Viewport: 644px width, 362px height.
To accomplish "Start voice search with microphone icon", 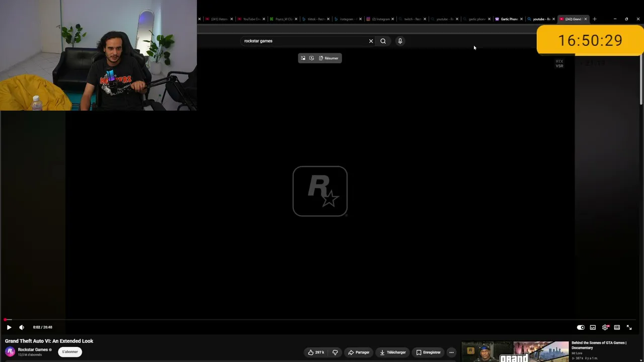I will tap(400, 41).
